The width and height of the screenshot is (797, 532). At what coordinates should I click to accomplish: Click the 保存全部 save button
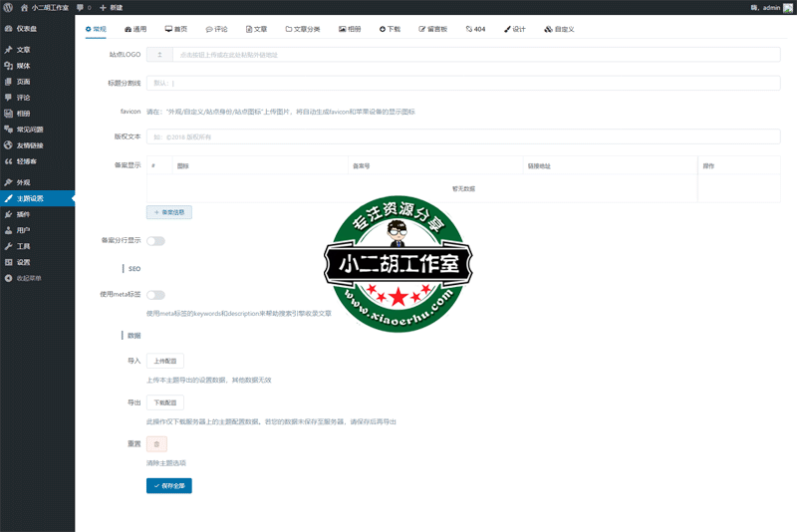(168, 485)
